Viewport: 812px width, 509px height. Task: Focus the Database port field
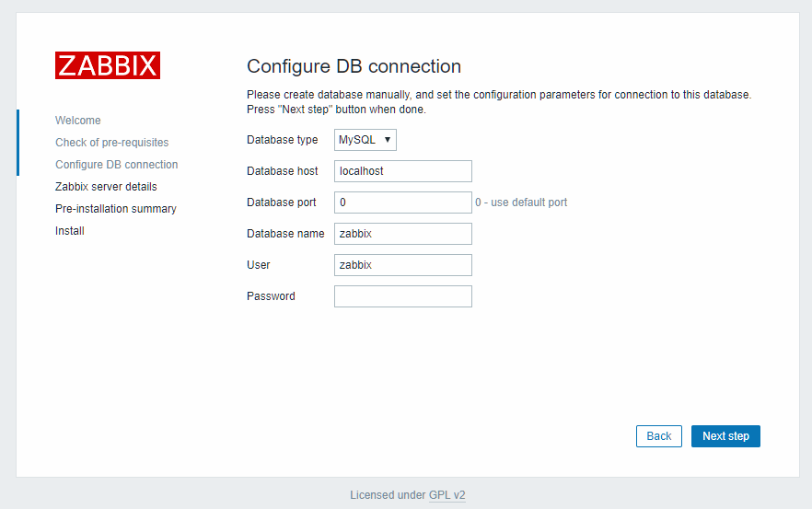click(403, 202)
